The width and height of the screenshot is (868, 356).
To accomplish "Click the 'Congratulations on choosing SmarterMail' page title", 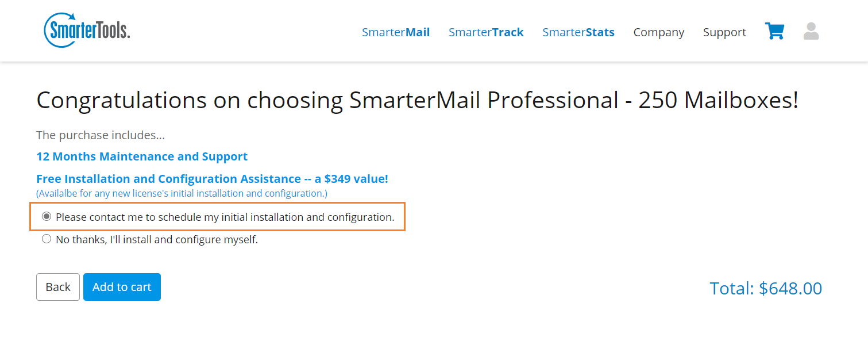I will [417, 101].
